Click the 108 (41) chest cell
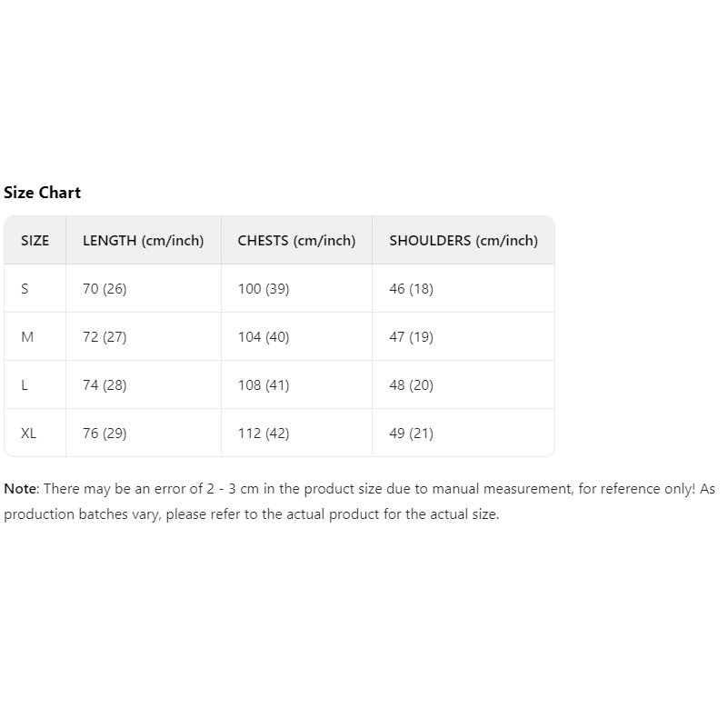The width and height of the screenshot is (728, 728). pyautogui.click(x=264, y=385)
